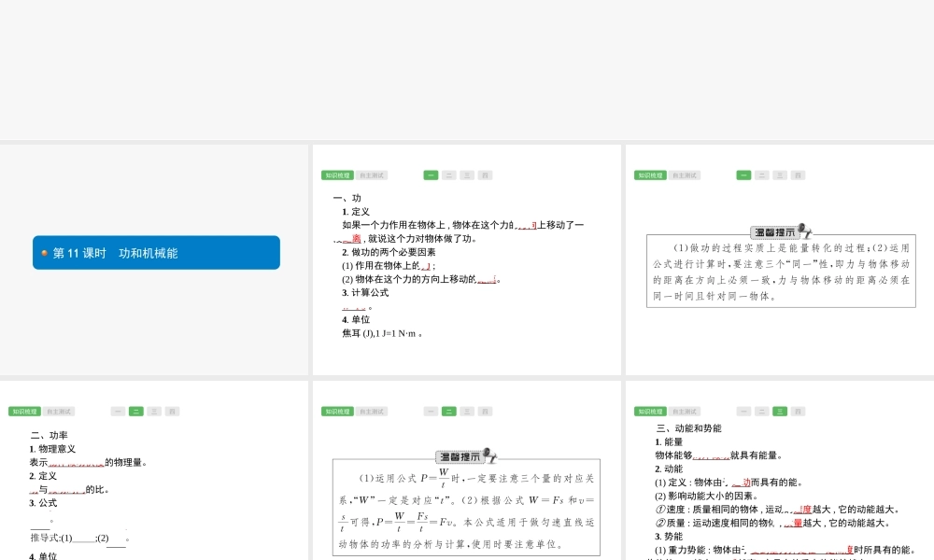Viewport: 934px width, 560px height.
Task: Click section 二 button on the 一、功 slide
Action: click(x=448, y=175)
